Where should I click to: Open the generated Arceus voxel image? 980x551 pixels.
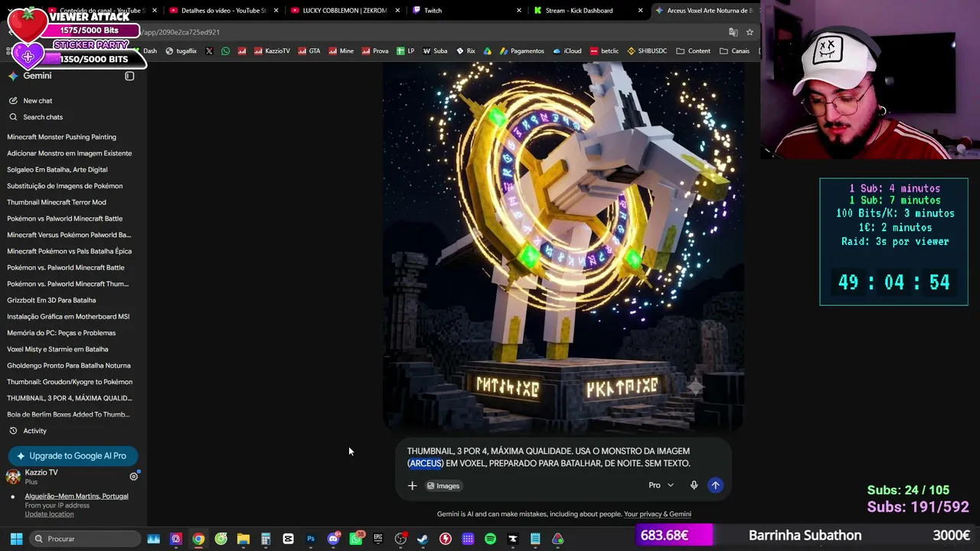pyautogui.click(x=563, y=247)
